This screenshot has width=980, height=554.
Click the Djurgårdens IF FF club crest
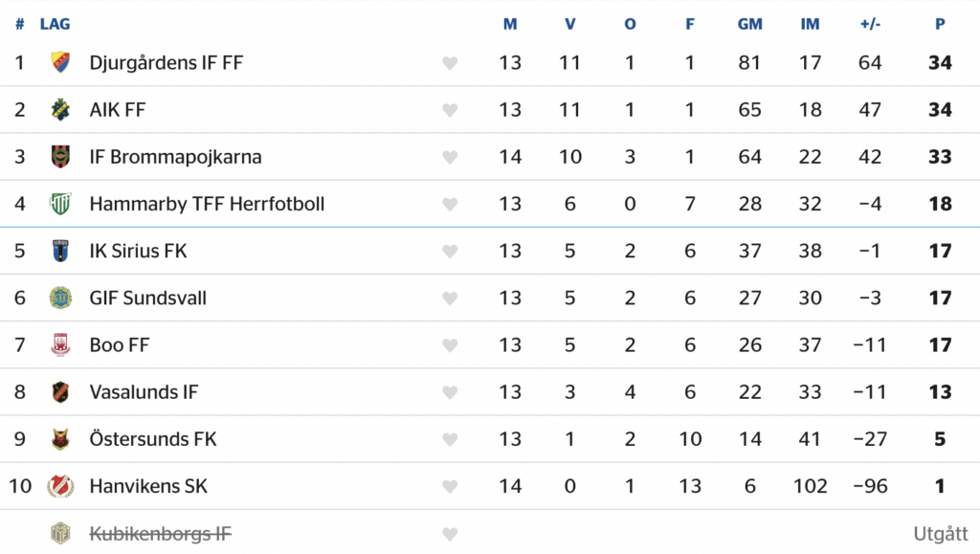coord(60,63)
